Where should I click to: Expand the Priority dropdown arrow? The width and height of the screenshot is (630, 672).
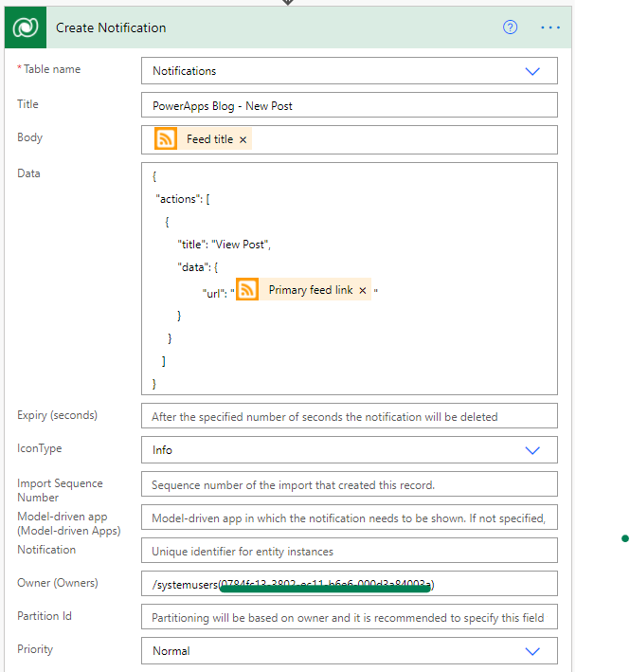532,651
